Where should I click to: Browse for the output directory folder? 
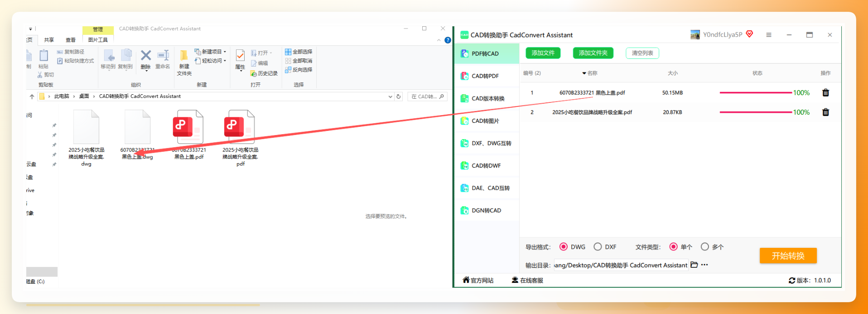coord(694,265)
